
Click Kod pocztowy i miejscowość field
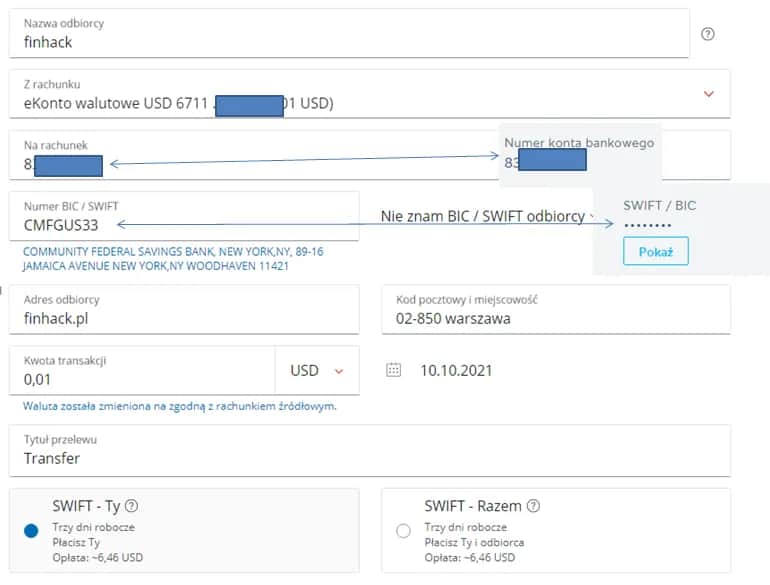pos(555,318)
